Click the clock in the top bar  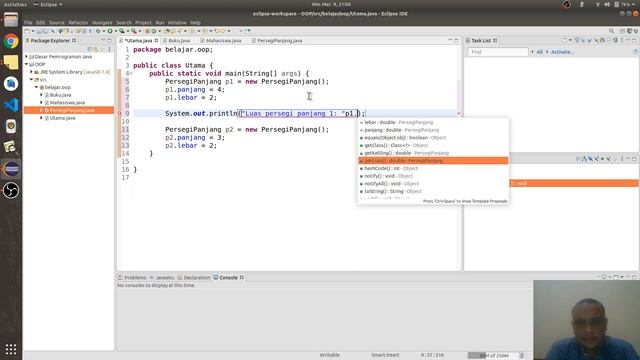pos(331,4)
